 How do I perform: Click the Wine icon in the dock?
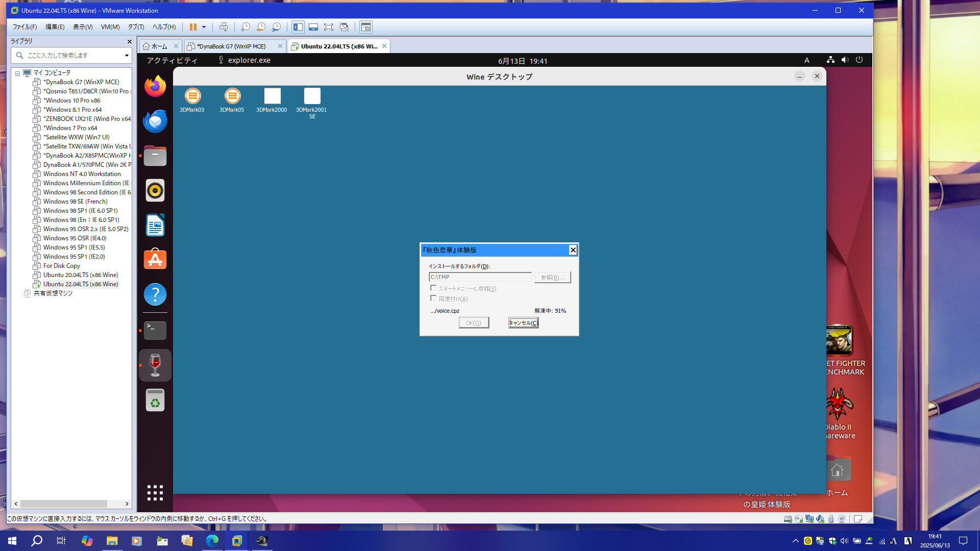pos(155,365)
